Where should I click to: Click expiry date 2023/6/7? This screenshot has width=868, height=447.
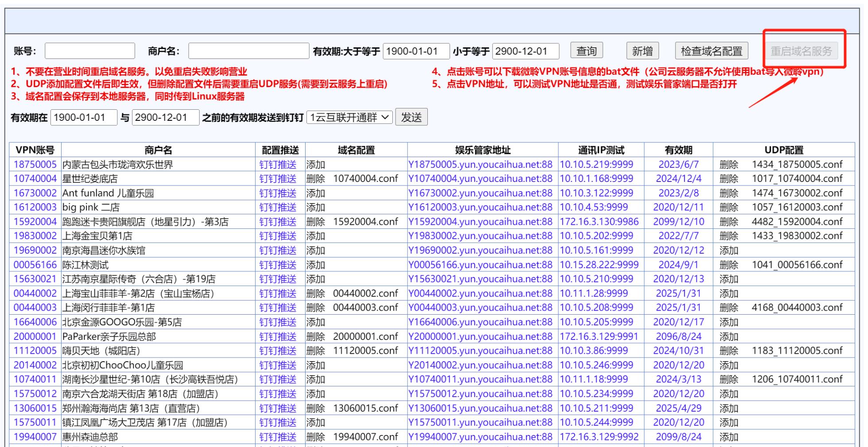click(x=678, y=165)
